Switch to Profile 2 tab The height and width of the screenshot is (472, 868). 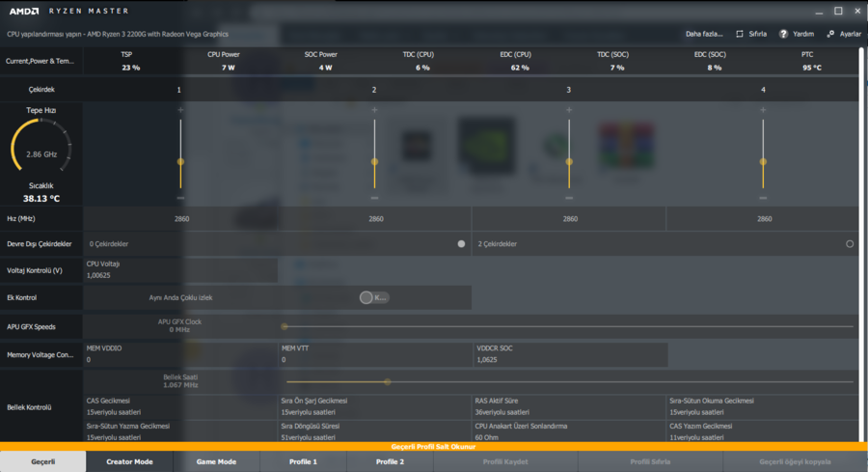(391, 461)
